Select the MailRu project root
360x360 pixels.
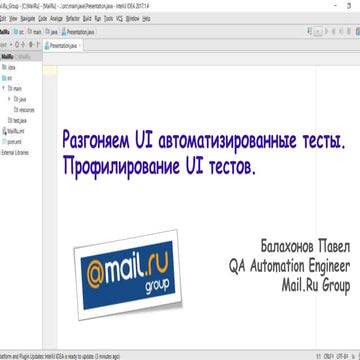point(21,56)
